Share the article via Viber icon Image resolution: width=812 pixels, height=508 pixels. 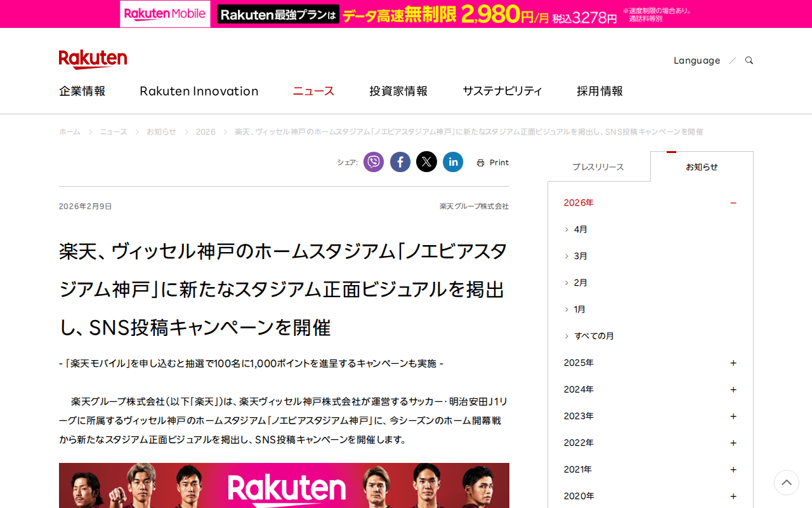coord(374,162)
